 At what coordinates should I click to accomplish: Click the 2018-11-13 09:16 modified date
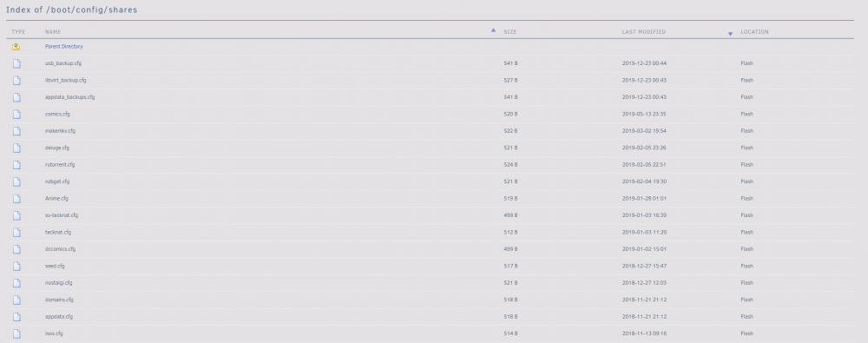[x=644, y=333]
